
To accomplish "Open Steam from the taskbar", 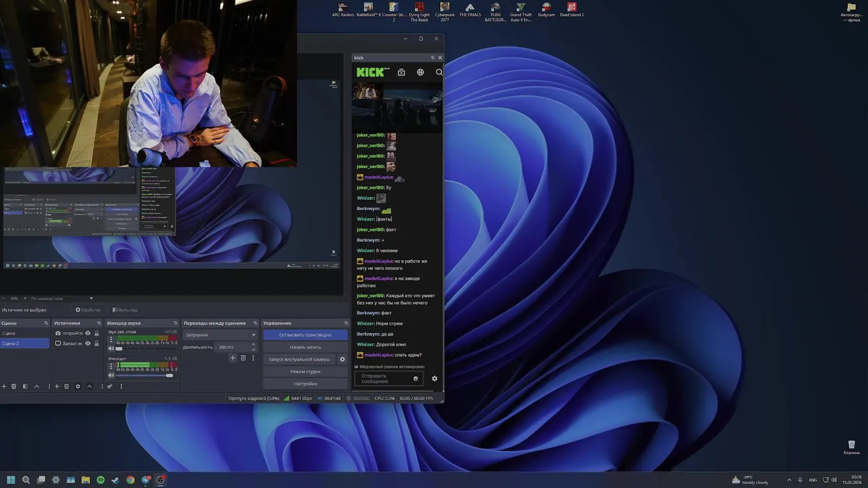I will coord(115,480).
